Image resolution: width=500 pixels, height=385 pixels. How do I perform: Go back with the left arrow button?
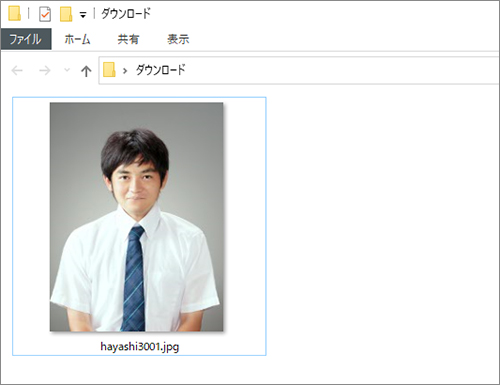(x=17, y=71)
